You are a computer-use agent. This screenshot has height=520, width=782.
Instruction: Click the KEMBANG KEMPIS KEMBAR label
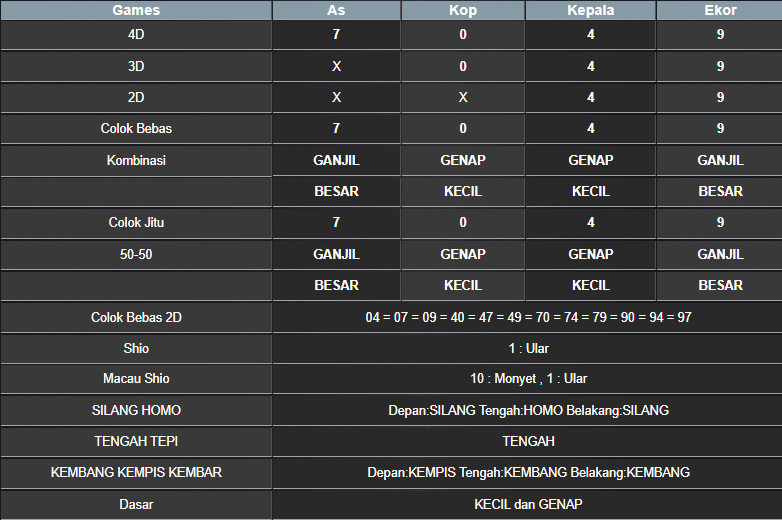pos(136,472)
